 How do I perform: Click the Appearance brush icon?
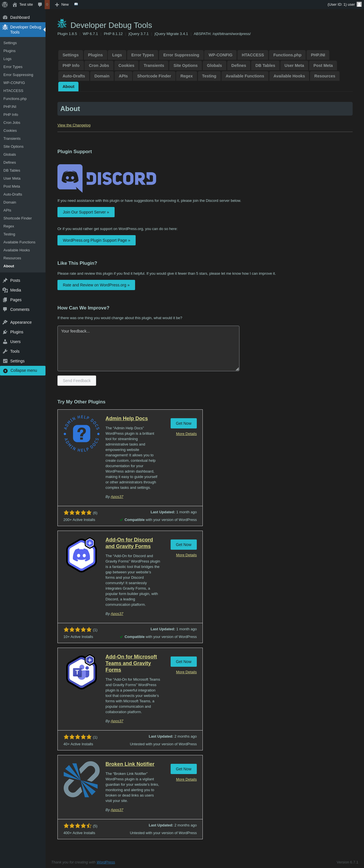[5, 322]
